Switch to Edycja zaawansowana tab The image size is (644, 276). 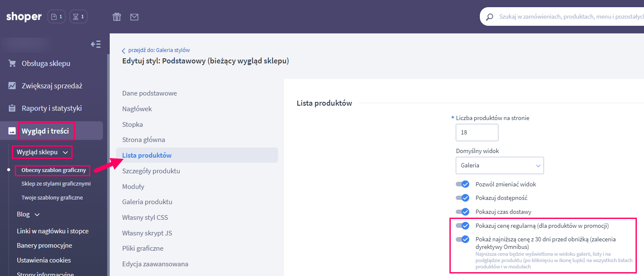click(155, 264)
